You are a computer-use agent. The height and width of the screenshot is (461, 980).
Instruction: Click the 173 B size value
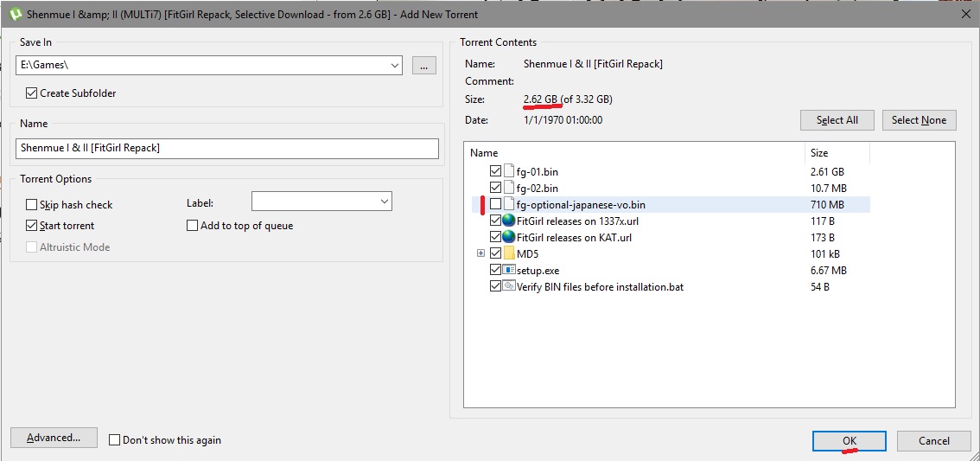[822, 237]
